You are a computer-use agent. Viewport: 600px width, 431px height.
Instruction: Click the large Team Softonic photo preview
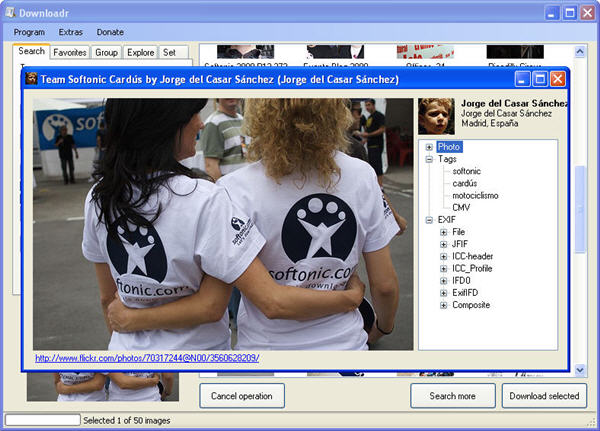click(x=223, y=224)
